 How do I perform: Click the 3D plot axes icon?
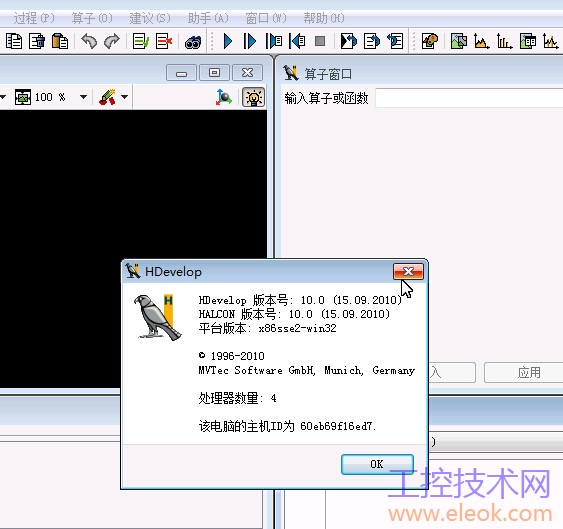(224, 97)
